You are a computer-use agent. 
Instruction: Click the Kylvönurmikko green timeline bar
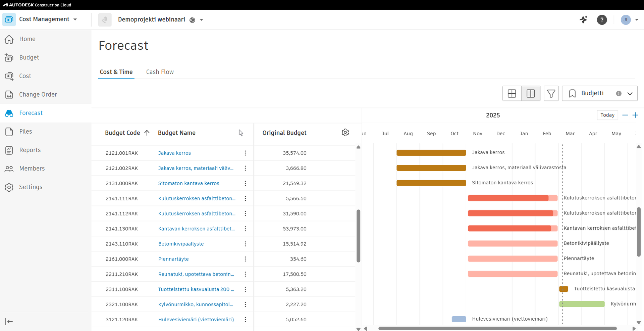pos(582,304)
